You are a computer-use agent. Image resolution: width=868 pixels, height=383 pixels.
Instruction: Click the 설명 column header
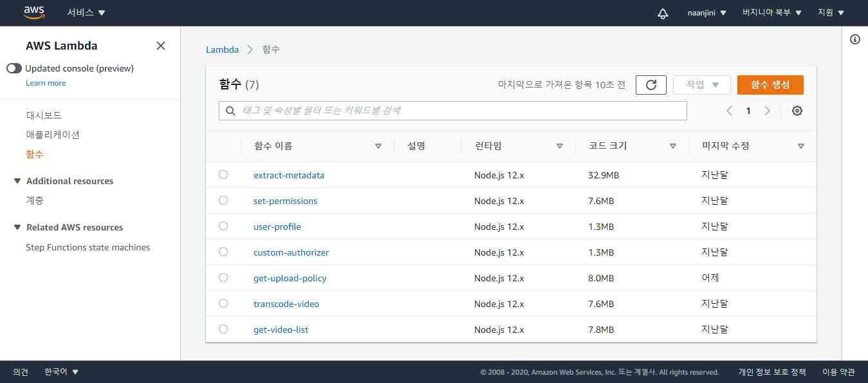coord(416,146)
